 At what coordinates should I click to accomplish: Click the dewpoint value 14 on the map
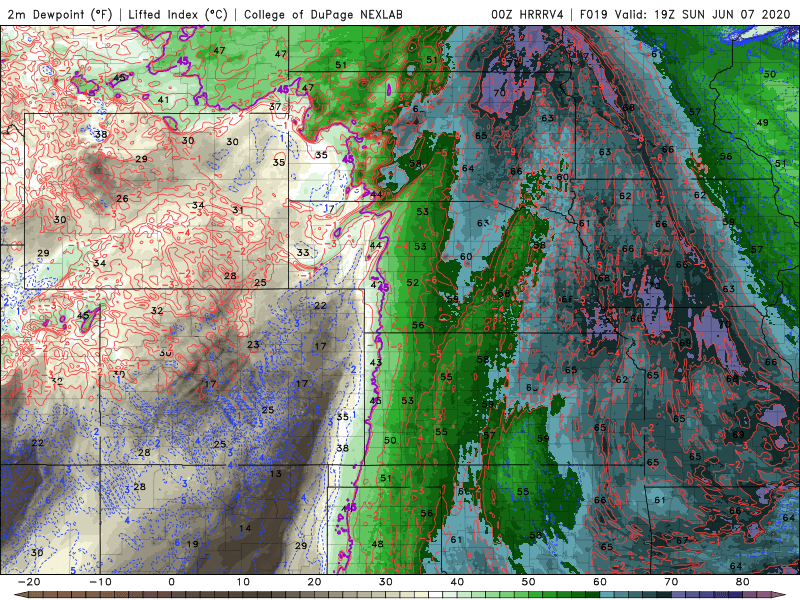[245, 528]
